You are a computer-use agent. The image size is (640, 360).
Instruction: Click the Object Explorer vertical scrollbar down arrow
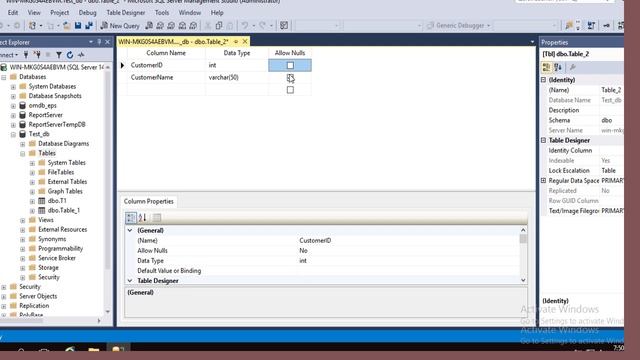[x=108, y=312]
